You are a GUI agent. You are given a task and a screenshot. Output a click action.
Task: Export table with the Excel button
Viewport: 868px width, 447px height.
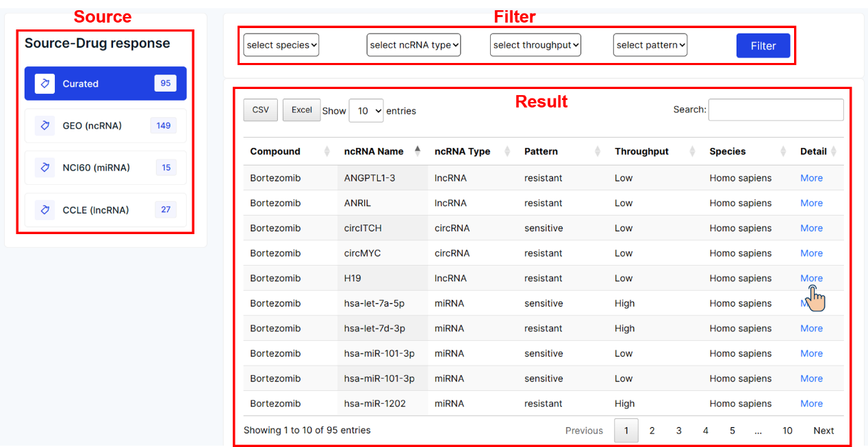(302, 110)
